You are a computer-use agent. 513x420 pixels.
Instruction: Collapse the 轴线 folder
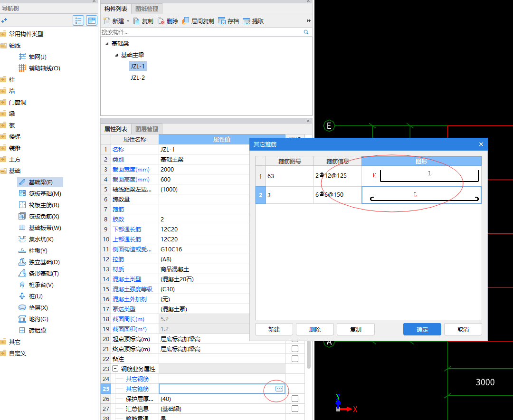click(x=3, y=45)
